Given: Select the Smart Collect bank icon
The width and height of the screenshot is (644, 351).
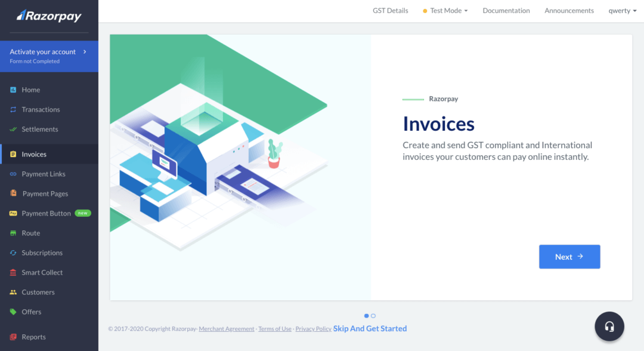Looking at the screenshot, I should (x=13, y=273).
